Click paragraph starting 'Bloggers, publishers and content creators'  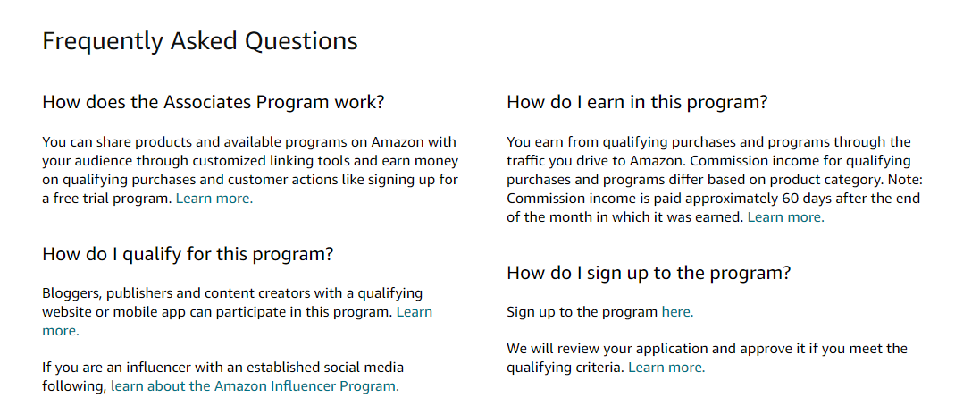pyautogui.click(x=238, y=312)
